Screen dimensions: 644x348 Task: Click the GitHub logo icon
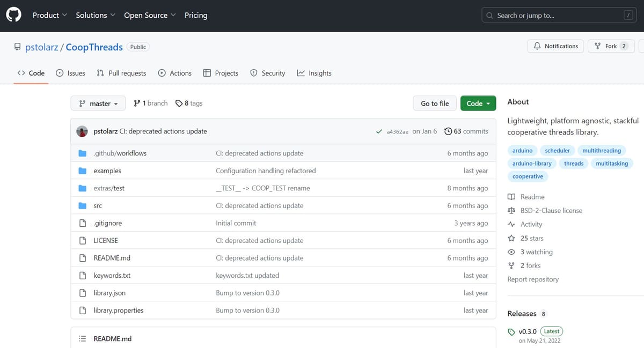pos(14,15)
